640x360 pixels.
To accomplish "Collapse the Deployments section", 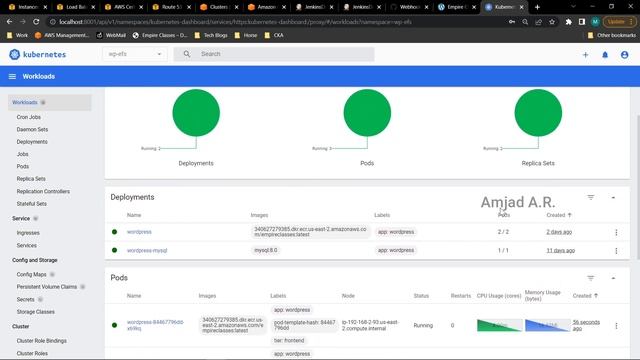I will pos(613,198).
